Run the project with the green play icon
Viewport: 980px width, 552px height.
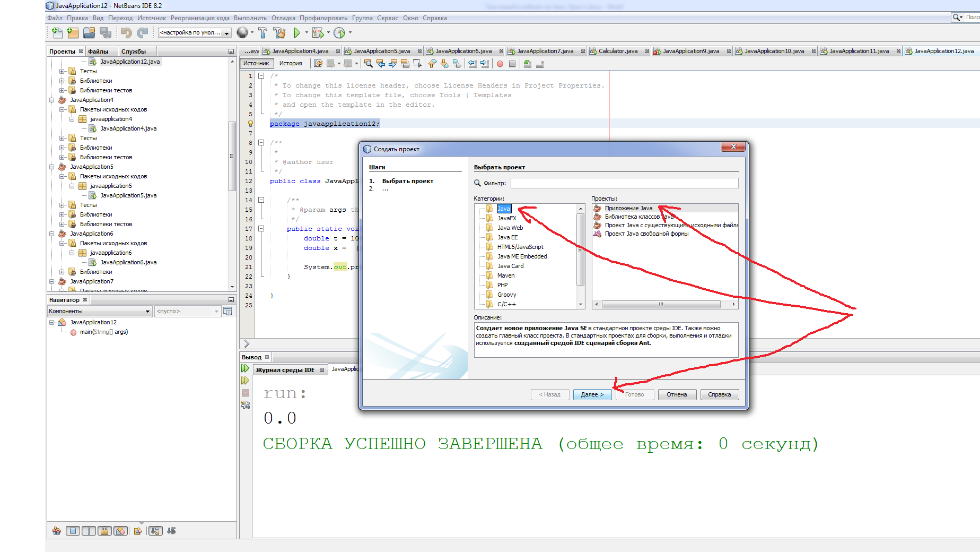[297, 33]
